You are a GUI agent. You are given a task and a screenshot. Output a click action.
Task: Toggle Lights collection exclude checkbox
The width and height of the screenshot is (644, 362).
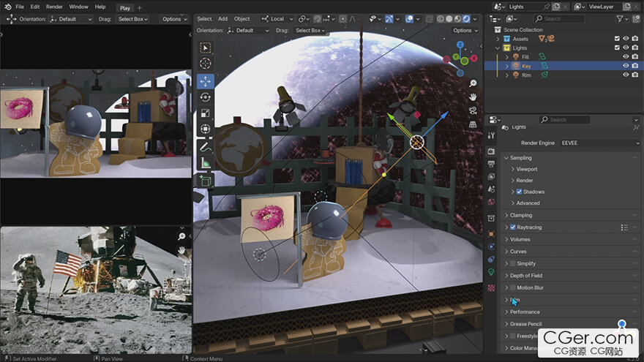coord(617,48)
